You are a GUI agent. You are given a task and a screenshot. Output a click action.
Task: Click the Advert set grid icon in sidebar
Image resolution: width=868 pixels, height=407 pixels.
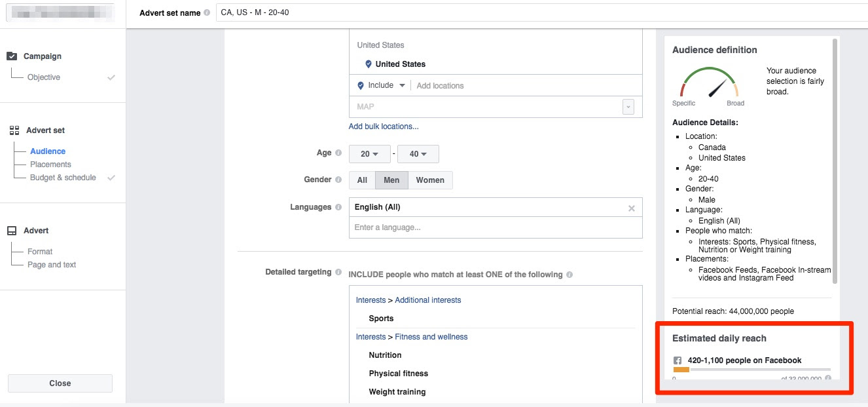14,130
